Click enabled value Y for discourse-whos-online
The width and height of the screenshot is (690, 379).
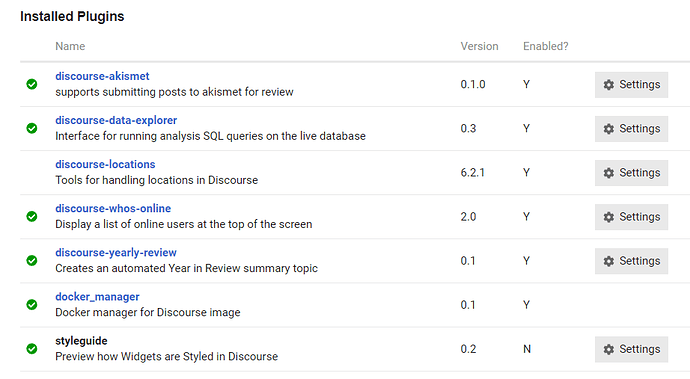pyautogui.click(x=526, y=217)
